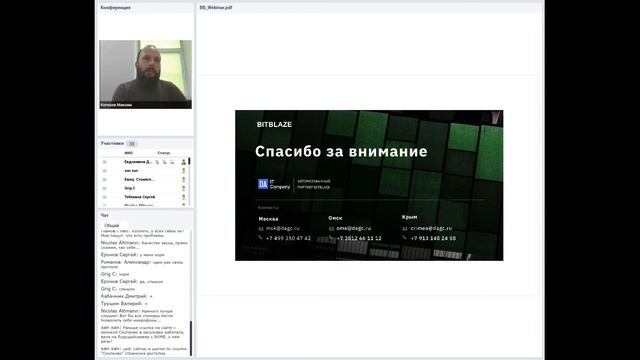Click the BITBLAZE logo on the slide
Image resolution: width=640 pixels, height=360 pixels.
click(274, 124)
